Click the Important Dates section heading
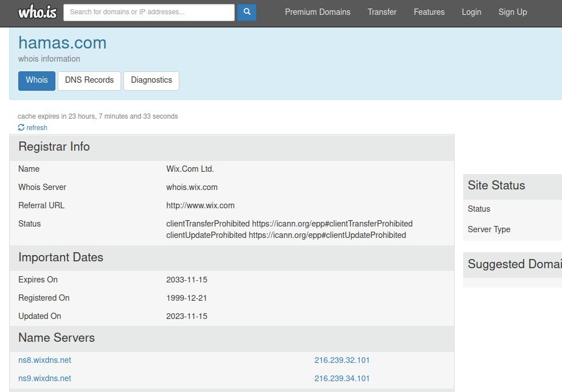 click(61, 257)
